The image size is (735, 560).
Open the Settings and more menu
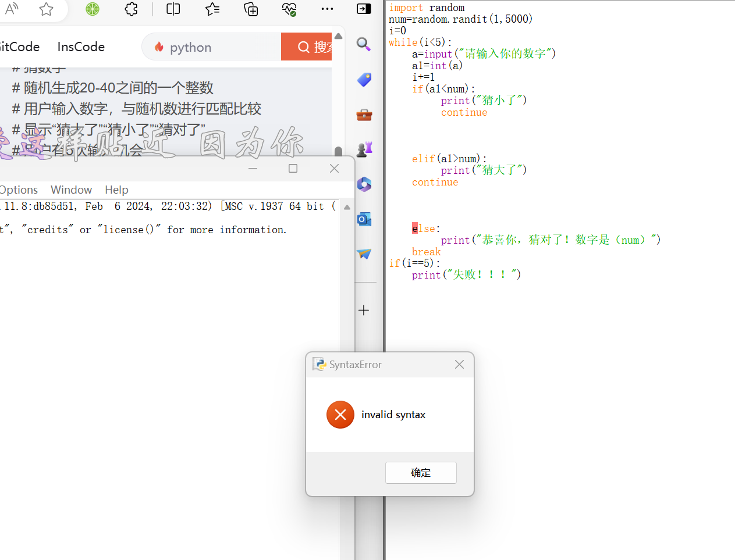pos(326,9)
